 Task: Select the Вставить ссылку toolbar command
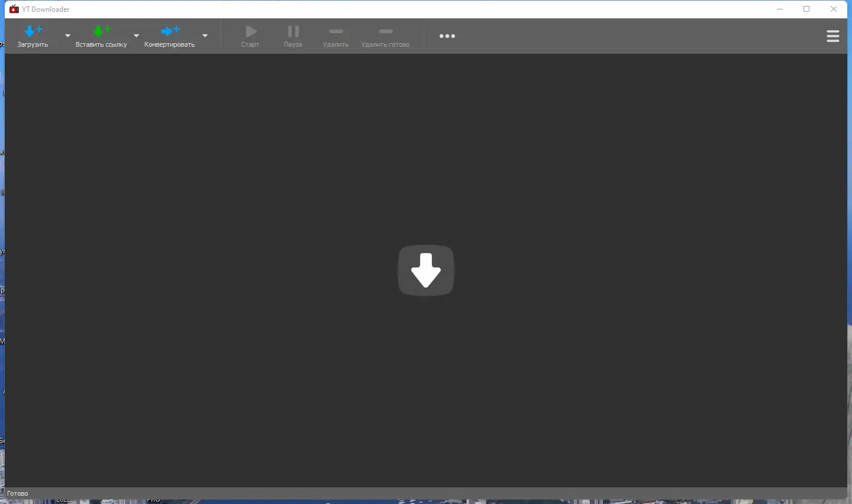point(101,44)
